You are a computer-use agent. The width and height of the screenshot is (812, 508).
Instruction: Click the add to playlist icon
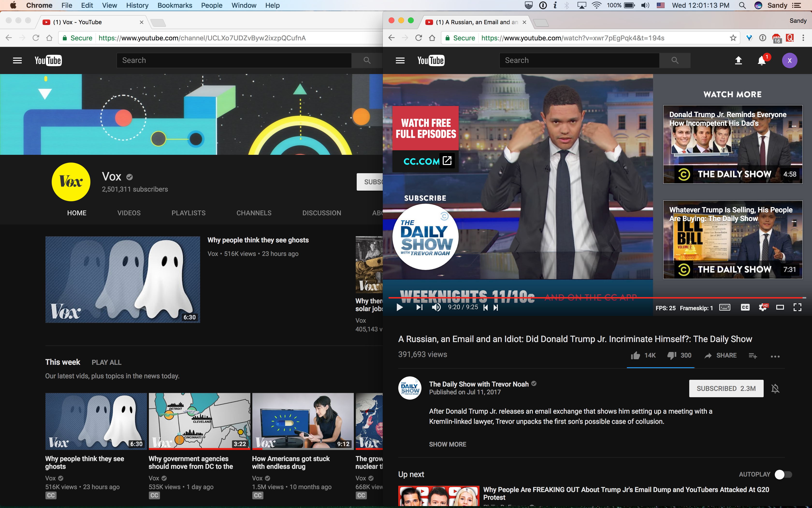click(753, 356)
